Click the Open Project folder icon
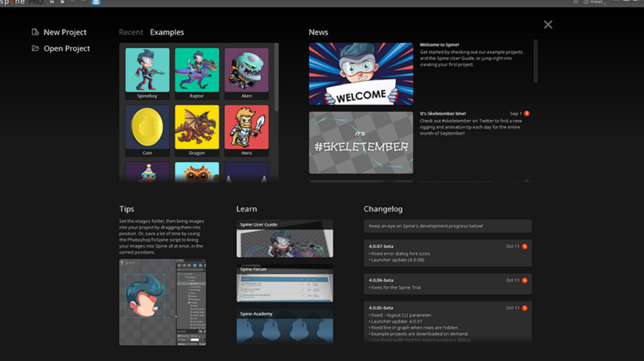Image resolution: width=644 pixels, height=361 pixels. (35, 48)
